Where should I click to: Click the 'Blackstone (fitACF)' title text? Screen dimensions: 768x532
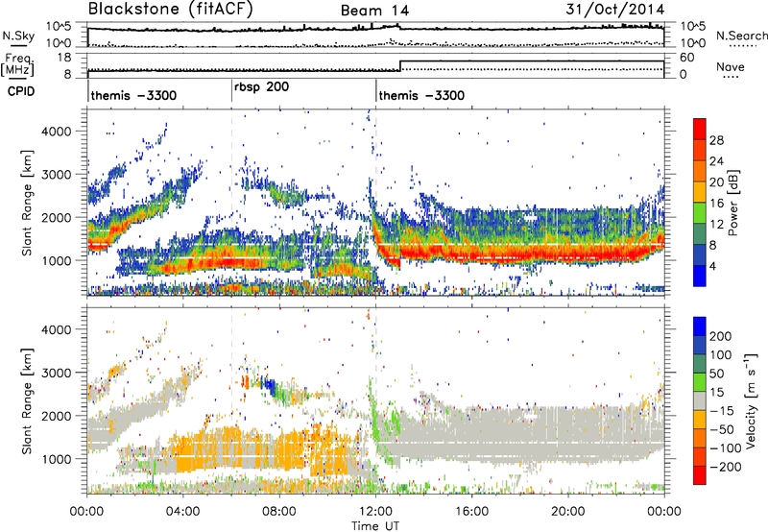pos(170,9)
